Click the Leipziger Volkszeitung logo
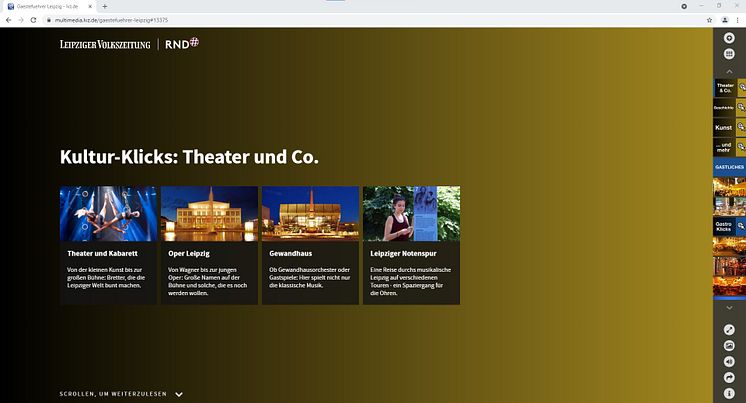Viewport: 746px width, 403px height. (105, 44)
